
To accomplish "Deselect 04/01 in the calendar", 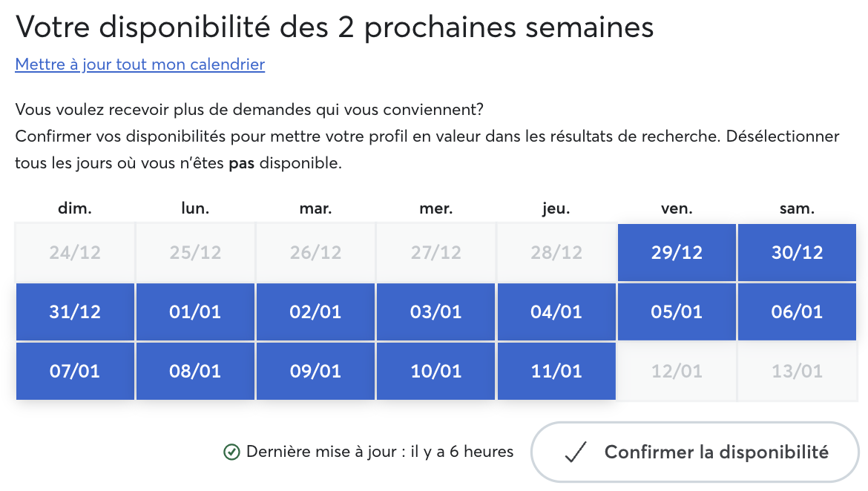I will click(556, 312).
